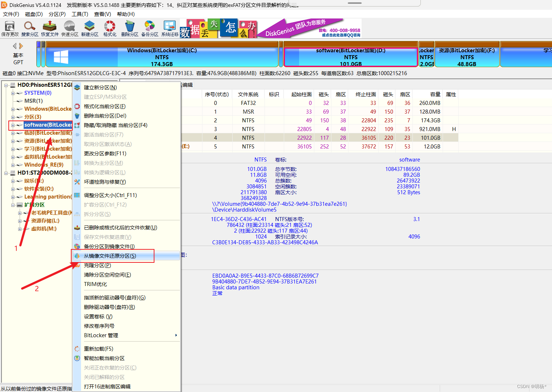
Task: Click the Search Partitions (搜索分区) toolbar icon
Action: point(30,28)
